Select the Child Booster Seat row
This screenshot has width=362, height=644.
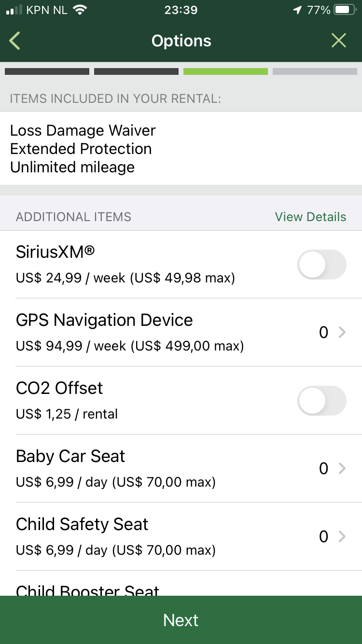87,589
